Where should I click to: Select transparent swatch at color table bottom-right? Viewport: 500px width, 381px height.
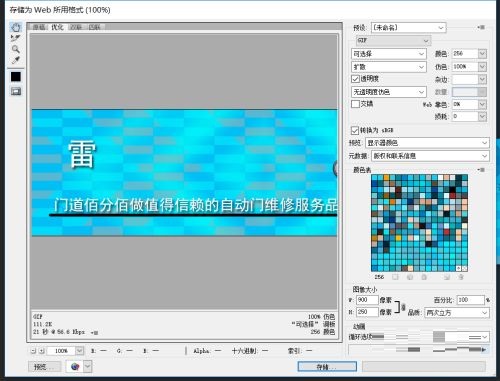[x=464, y=268]
